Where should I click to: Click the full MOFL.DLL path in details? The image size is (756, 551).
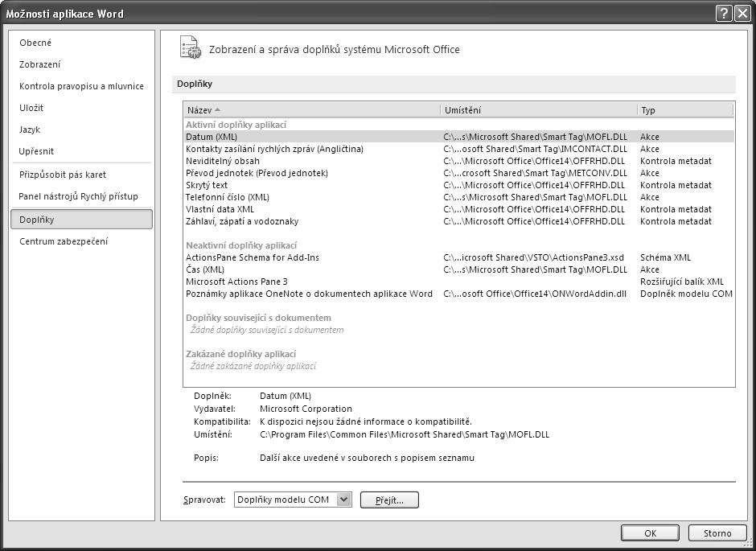coord(404,434)
